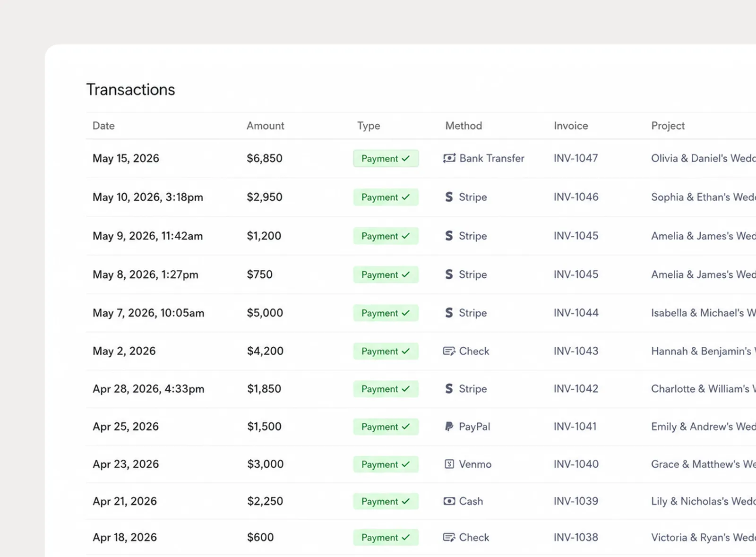
Task: Select the date Apr 21, 2026
Action: point(125,501)
